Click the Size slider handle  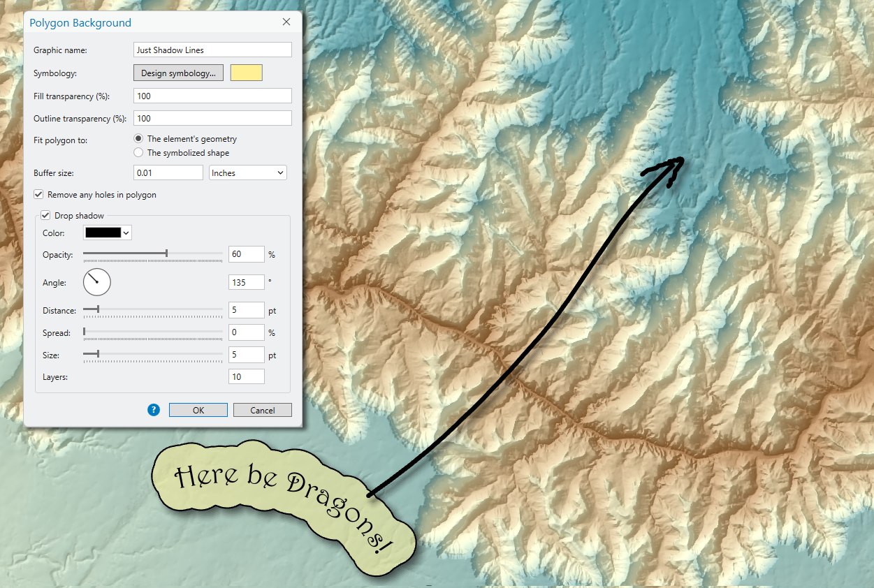(x=98, y=354)
